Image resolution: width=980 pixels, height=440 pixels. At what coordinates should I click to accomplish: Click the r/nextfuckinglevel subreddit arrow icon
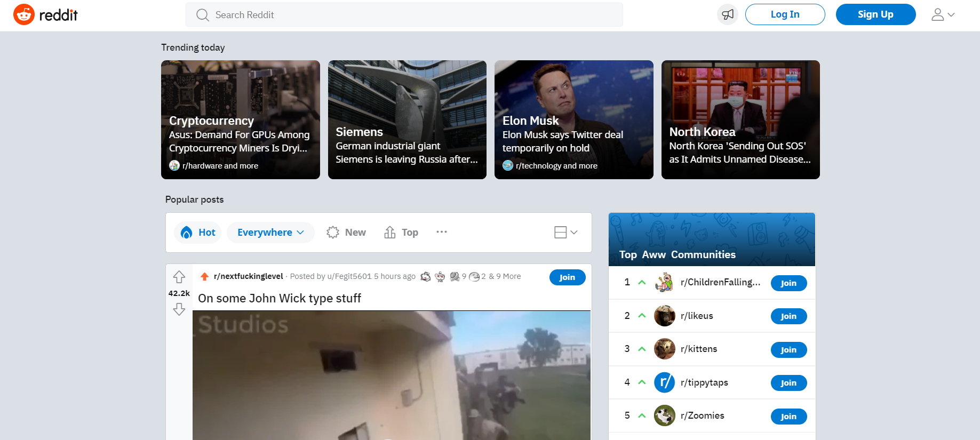[204, 276]
